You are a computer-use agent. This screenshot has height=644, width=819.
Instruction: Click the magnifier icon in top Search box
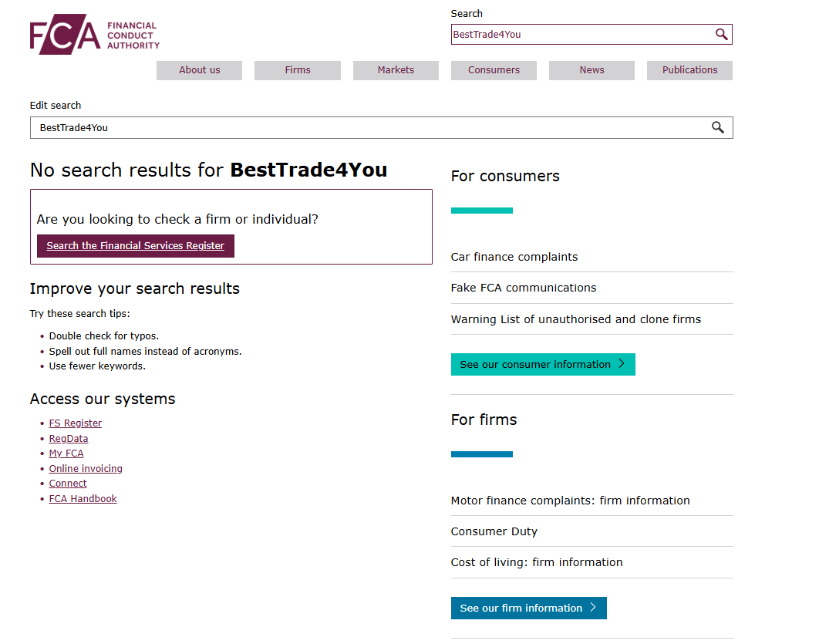coord(721,35)
